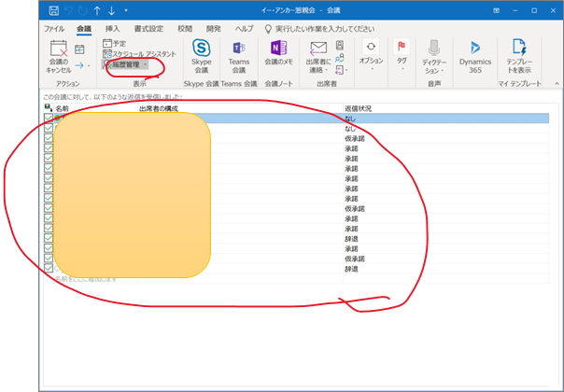The height and width of the screenshot is (392, 564).
Task: Expand the オプション dropdown
Action: [372, 69]
